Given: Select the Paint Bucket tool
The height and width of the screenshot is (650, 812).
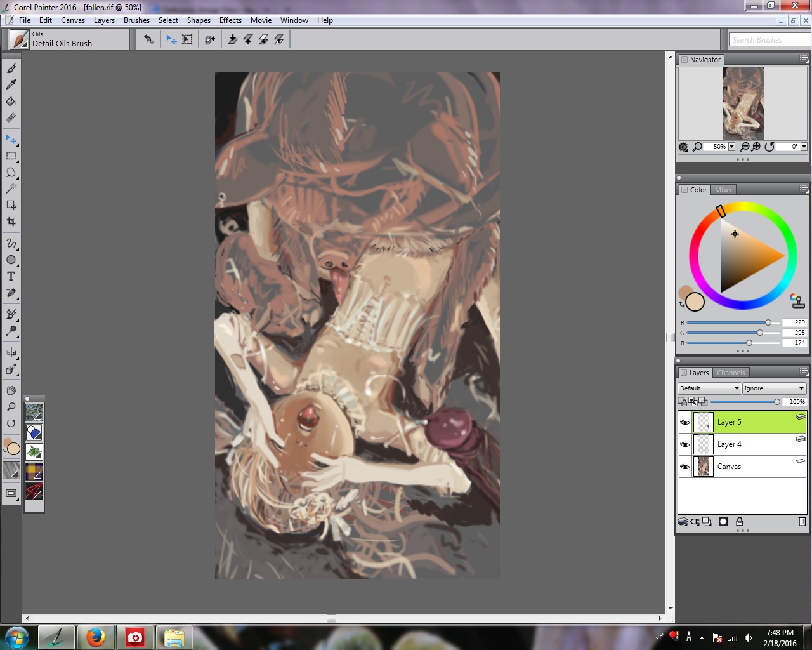Looking at the screenshot, I should [11, 101].
